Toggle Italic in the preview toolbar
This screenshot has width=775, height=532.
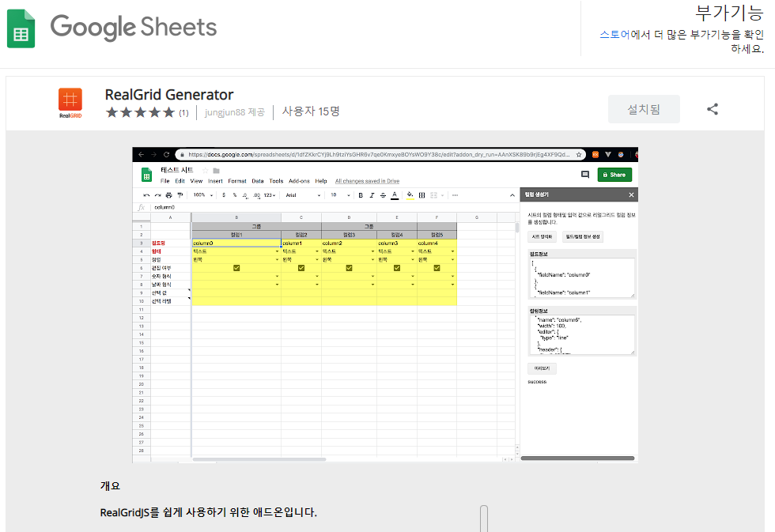click(x=372, y=195)
